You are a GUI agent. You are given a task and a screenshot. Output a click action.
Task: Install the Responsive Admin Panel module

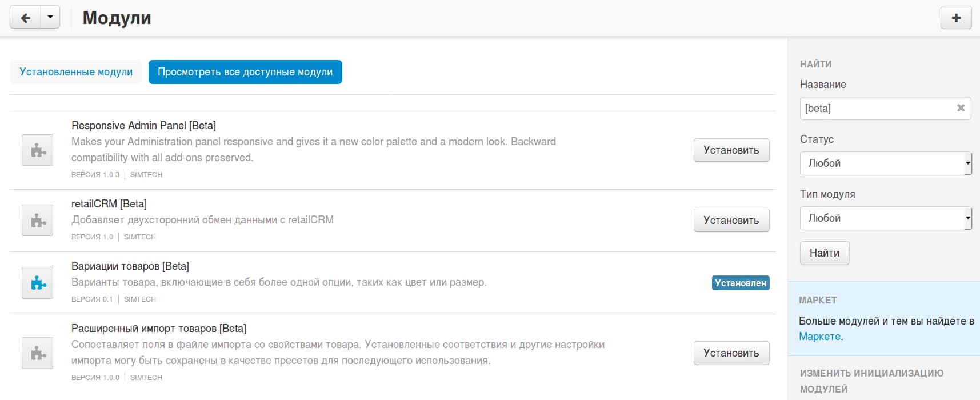(731, 150)
